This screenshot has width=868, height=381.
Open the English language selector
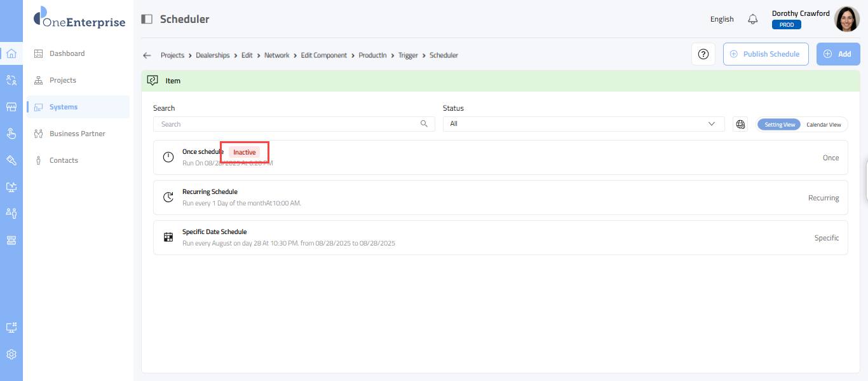point(722,19)
